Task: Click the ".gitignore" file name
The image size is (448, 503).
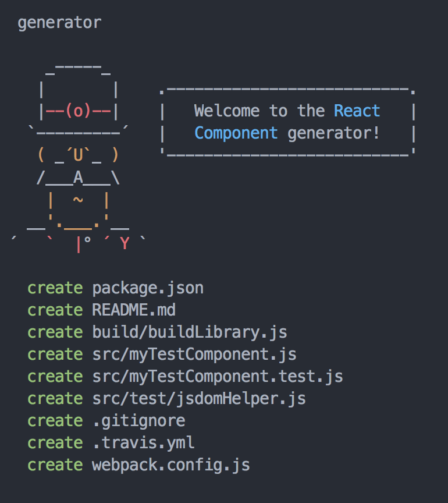Action: tap(139, 420)
